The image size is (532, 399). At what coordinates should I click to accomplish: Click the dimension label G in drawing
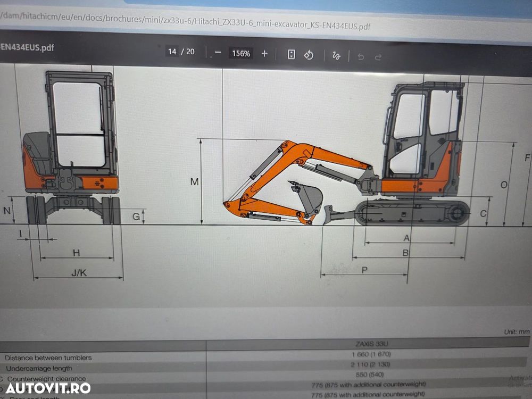click(136, 217)
